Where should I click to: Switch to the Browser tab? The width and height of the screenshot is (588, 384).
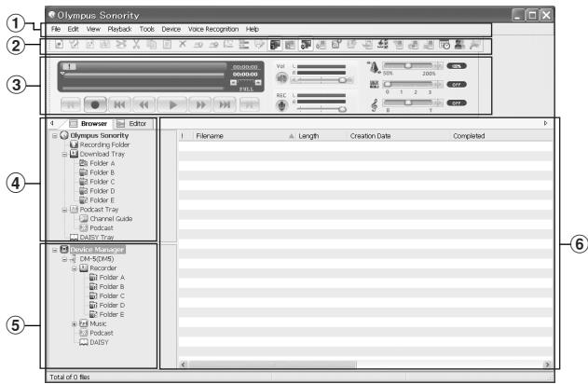[89, 124]
